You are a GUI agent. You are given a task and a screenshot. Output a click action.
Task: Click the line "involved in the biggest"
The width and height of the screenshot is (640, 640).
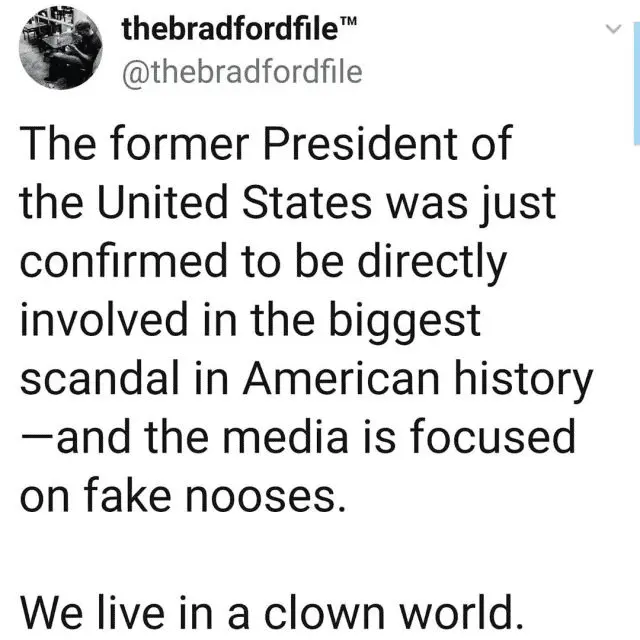click(x=251, y=320)
